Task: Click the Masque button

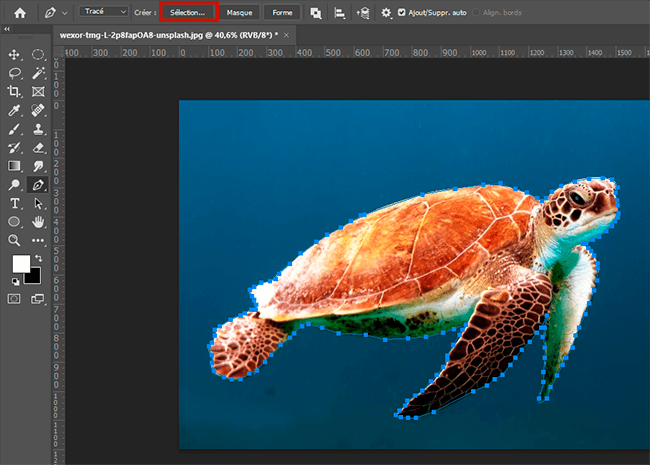Action: 239,13
